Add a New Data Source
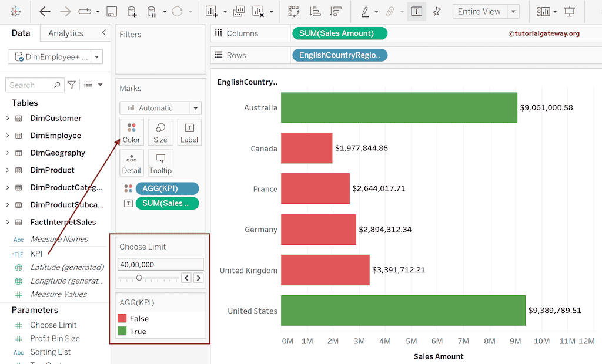The height and width of the screenshot is (364, 602). tap(132, 11)
